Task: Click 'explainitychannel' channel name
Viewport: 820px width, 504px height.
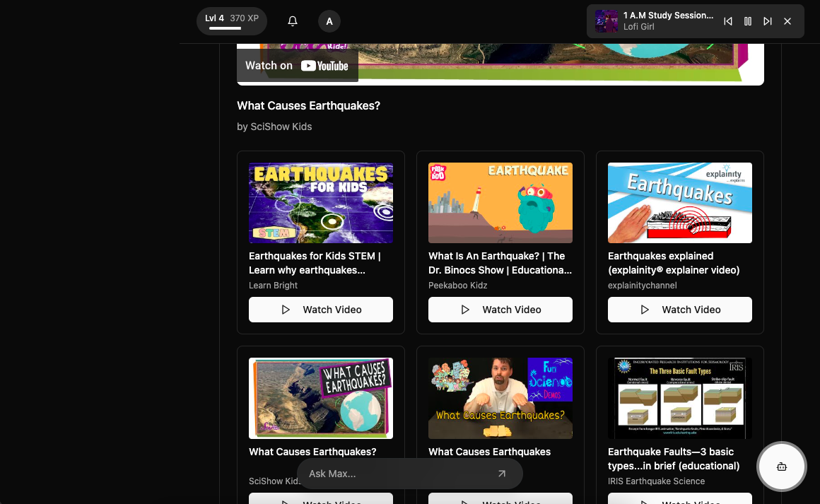Action: (x=642, y=286)
